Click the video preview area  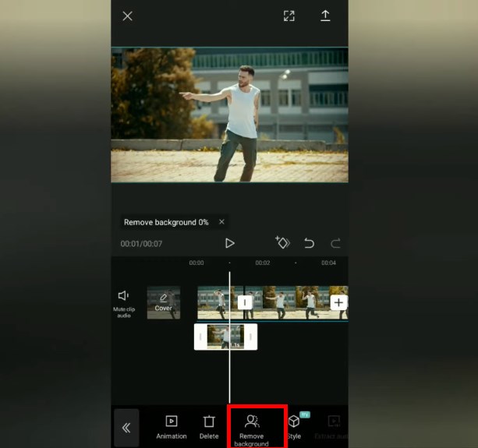coord(229,115)
